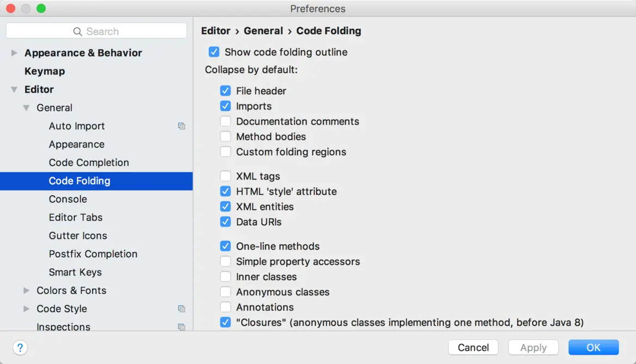
Task: Toggle Show code folding outline
Action: [214, 52]
